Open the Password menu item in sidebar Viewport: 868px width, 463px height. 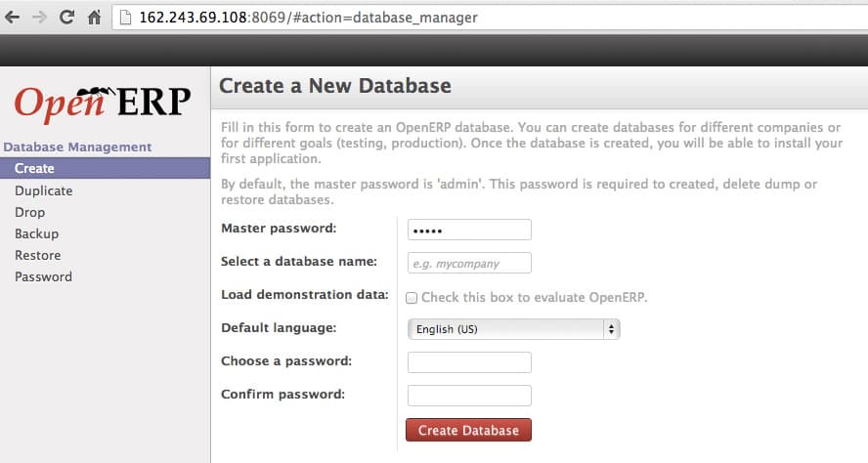coord(43,276)
